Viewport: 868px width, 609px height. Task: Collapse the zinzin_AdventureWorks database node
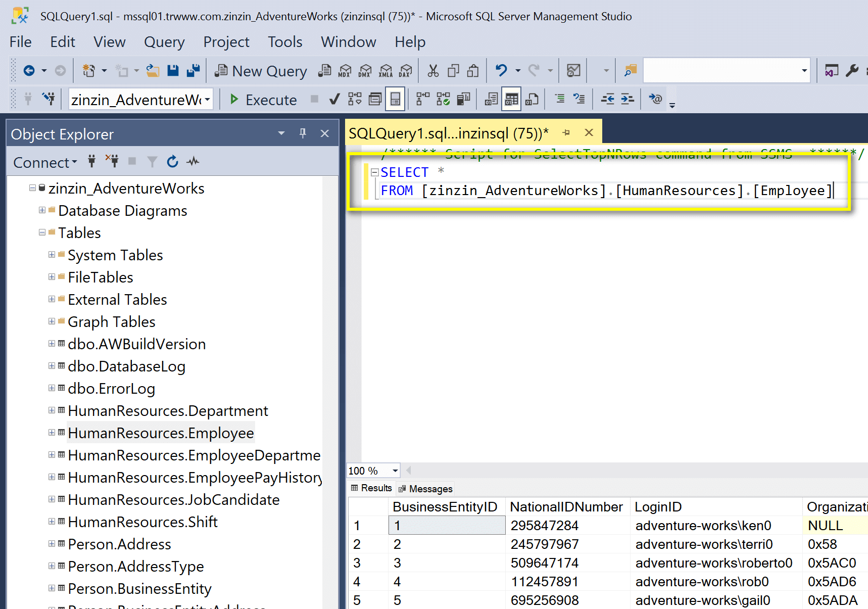[x=33, y=188]
